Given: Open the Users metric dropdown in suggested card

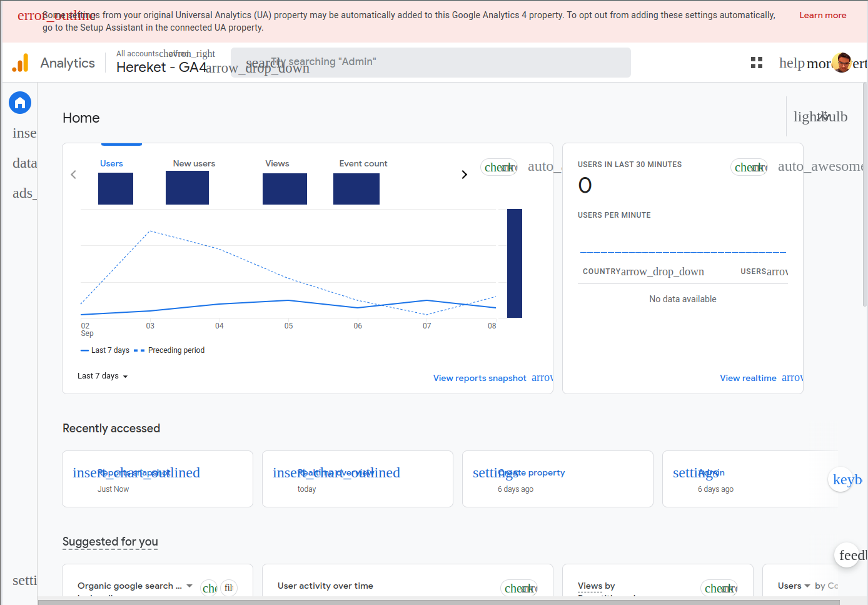Looking at the screenshot, I should 794,586.
